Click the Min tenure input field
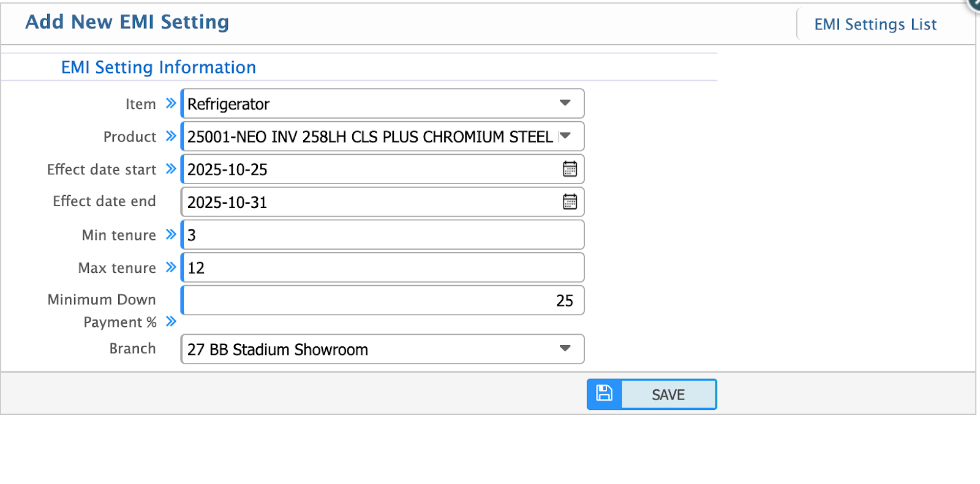The height and width of the screenshot is (484, 980). 383,235
